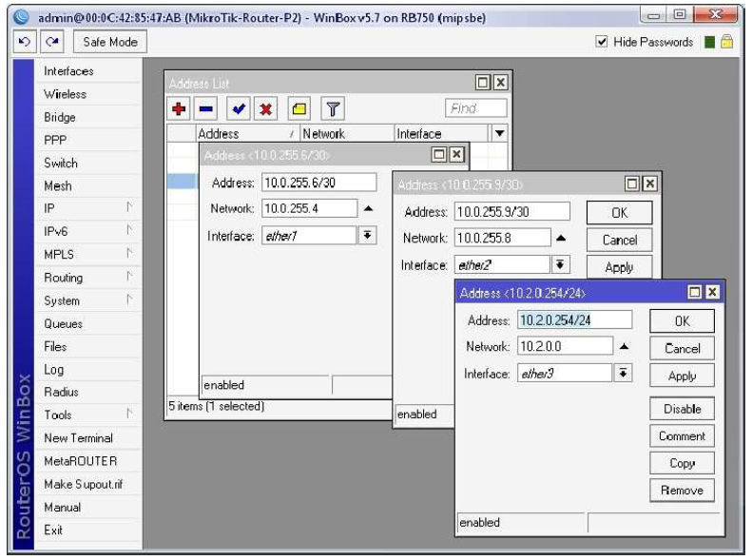This screenshot has height=560, width=752.
Task: Open the Files menu item
Action: point(87,347)
